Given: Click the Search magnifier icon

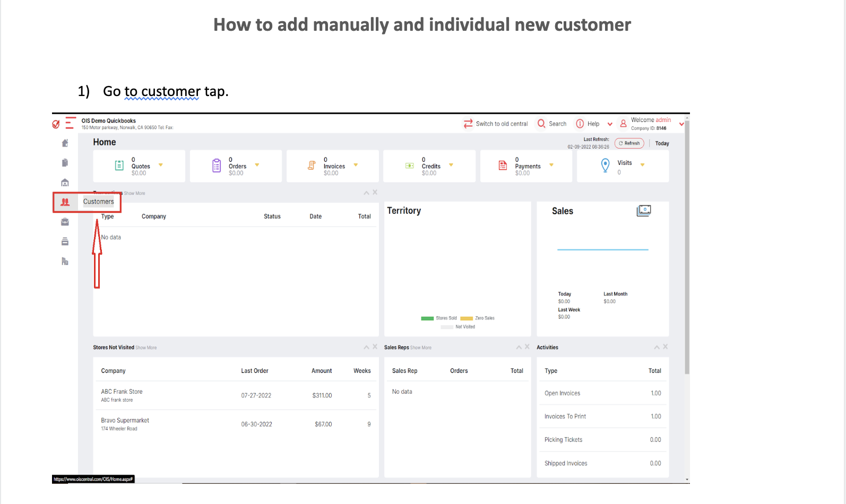Looking at the screenshot, I should pyautogui.click(x=541, y=124).
